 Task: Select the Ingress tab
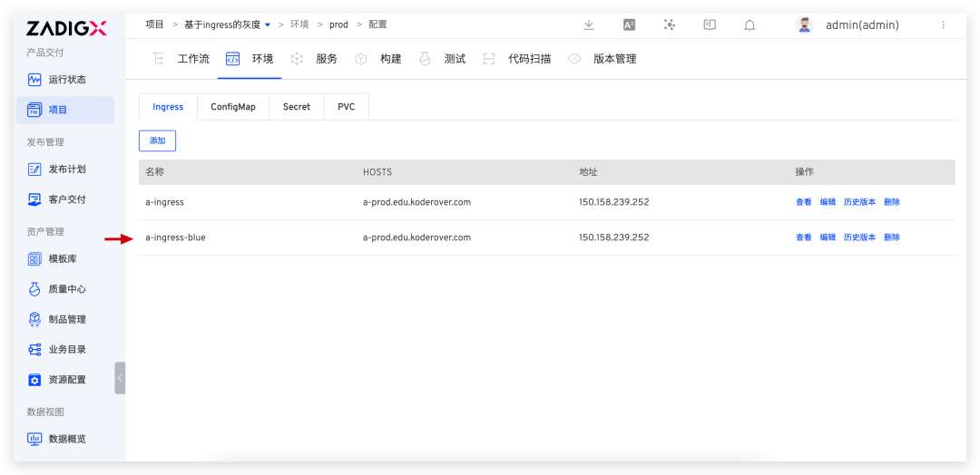click(x=168, y=107)
